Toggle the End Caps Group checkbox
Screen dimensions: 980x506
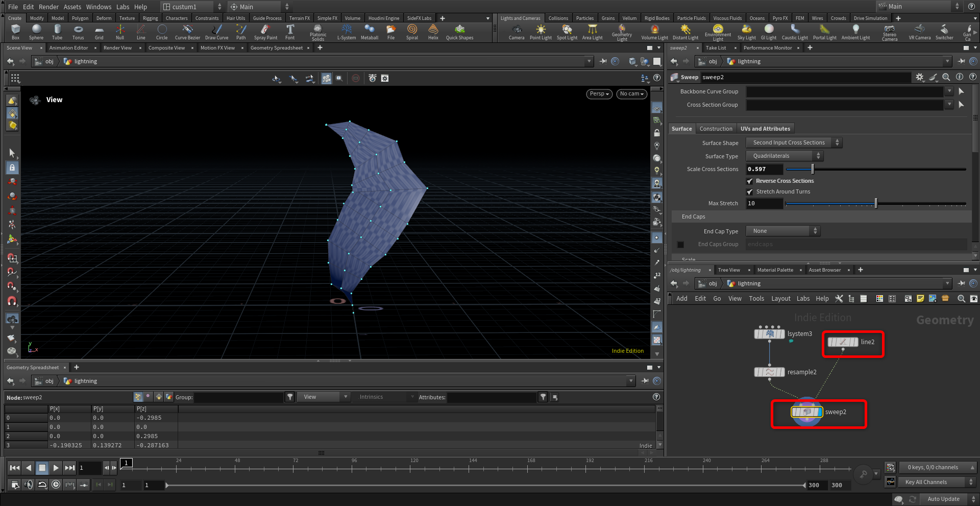coord(680,245)
